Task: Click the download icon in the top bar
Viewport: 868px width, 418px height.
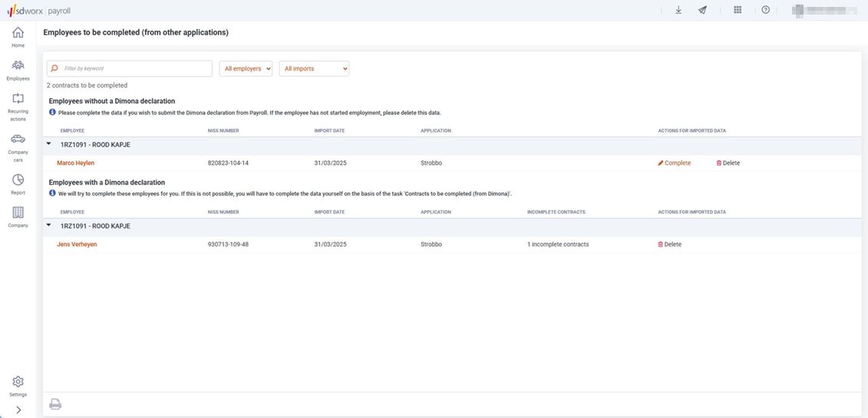Action: pyautogui.click(x=678, y=10)
